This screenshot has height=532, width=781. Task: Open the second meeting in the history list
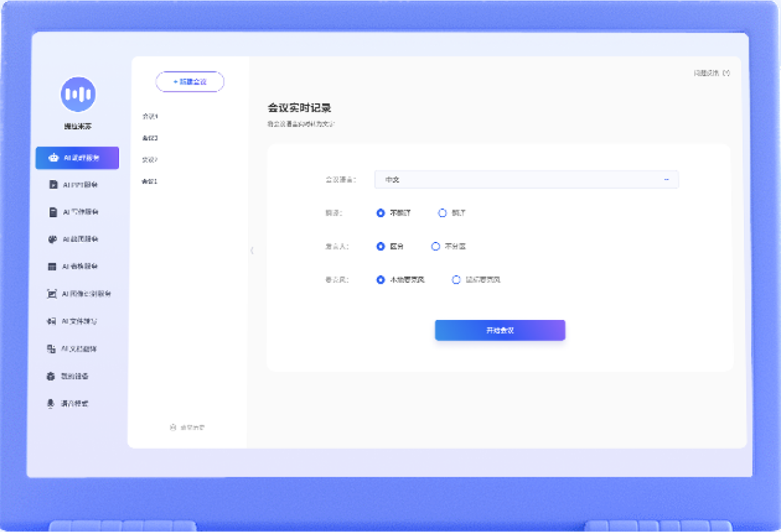tap(150, 138)
